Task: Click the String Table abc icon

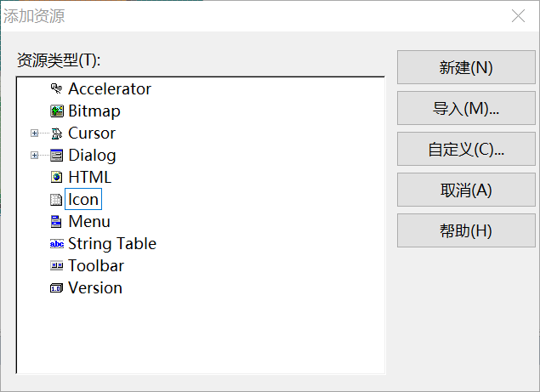Action: [x=57, y=244]
